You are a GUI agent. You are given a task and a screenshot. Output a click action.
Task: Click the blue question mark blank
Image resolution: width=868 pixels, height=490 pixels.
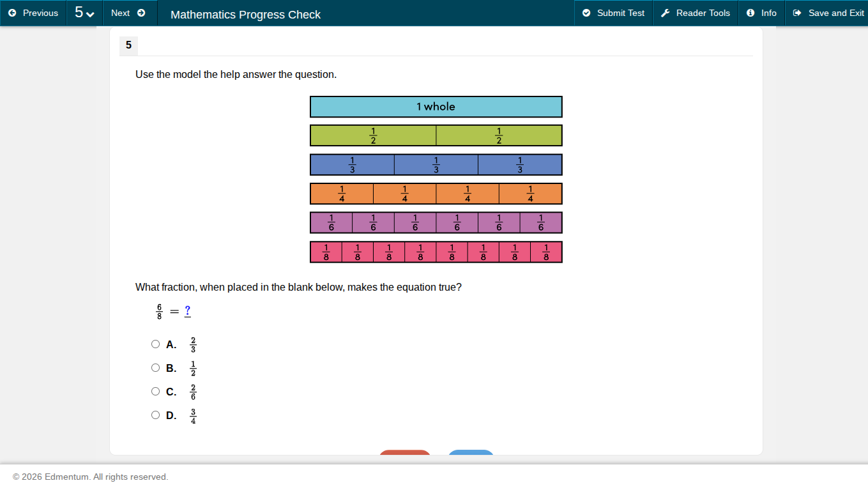coord(187,311)
